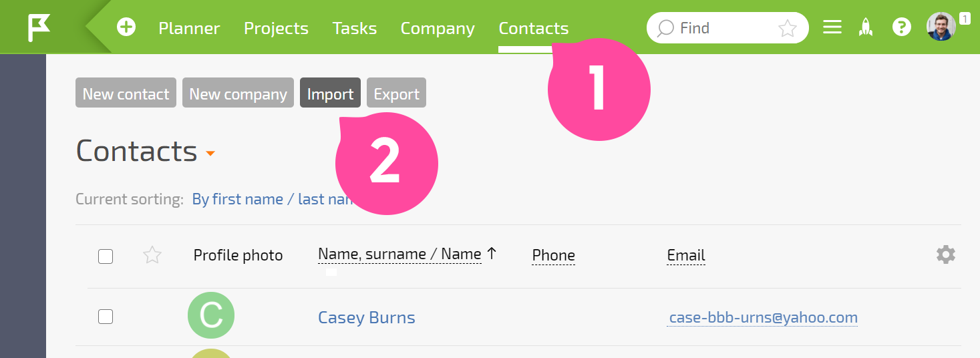Star-mark column header icon

coord(152,254)
